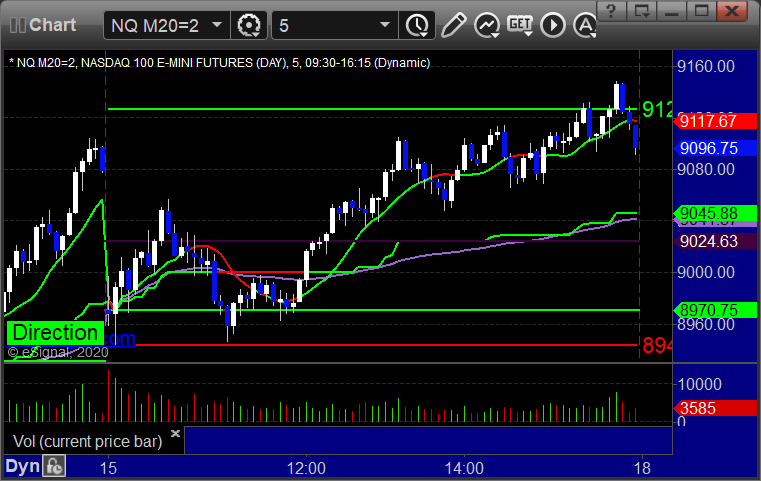The height and width of the screenshot is (481, 761).
Task: Click the Chart window grip handle
Action: pyautogui.click(x=17, y=25)
